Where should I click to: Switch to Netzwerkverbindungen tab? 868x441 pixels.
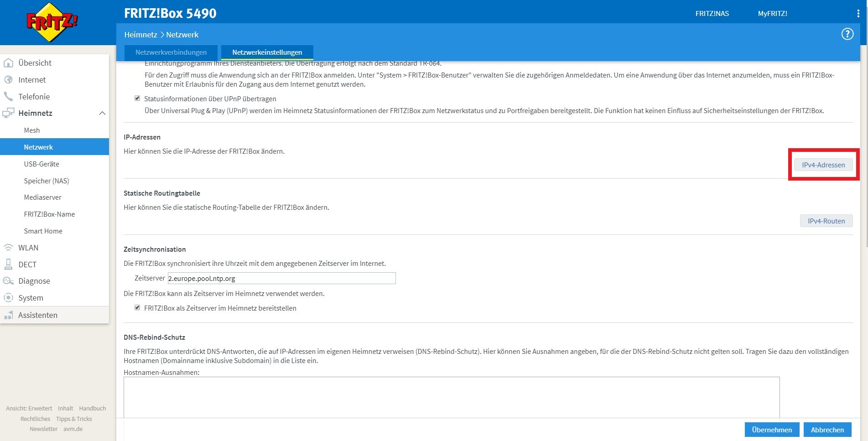click(x=171, y=52)
